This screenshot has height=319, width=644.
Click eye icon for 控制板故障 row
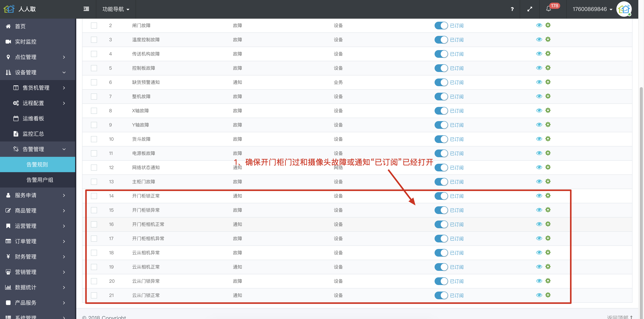click(x=539, y=68)
